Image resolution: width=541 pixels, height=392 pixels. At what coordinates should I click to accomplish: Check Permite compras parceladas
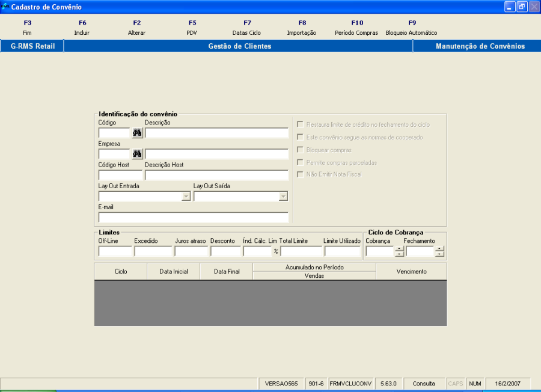pos(299,162)
